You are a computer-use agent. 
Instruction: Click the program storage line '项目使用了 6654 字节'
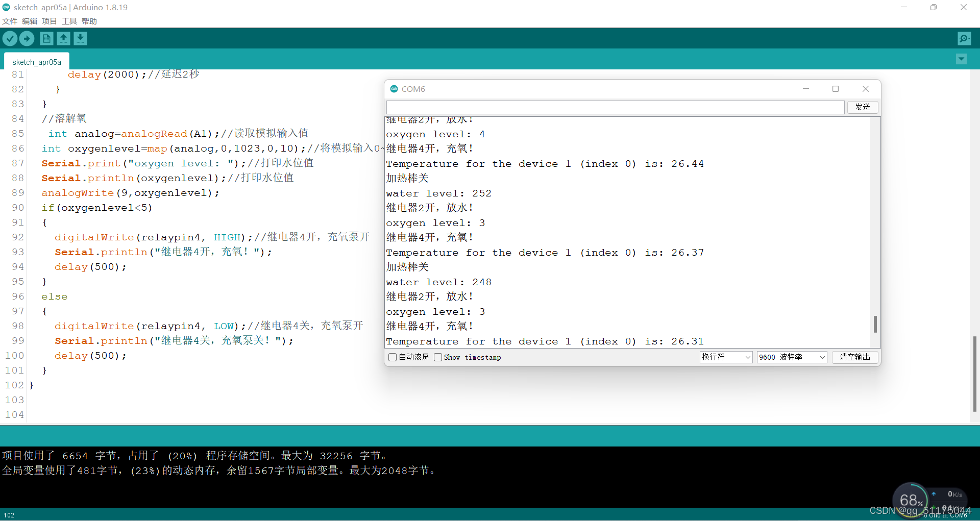196,456
